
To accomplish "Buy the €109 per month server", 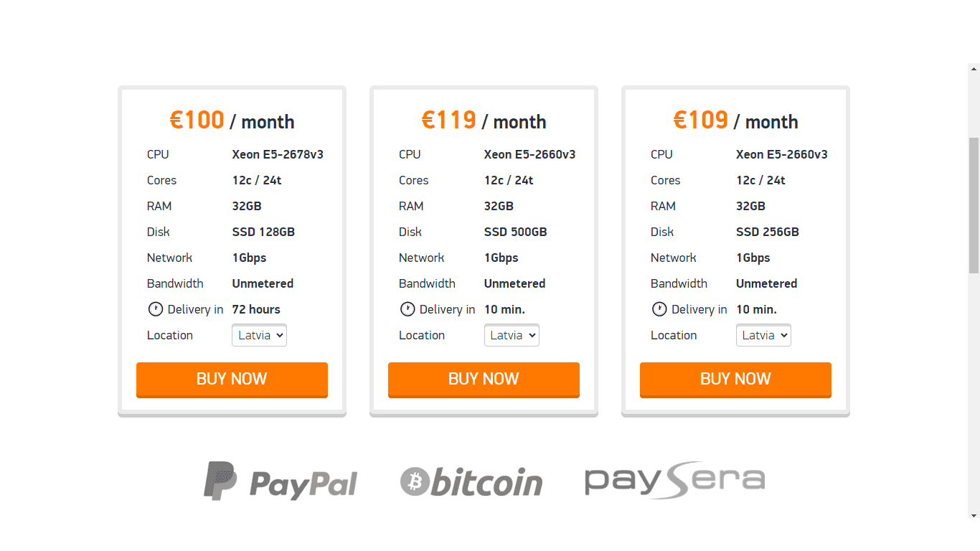I will [x=735, y=380].
